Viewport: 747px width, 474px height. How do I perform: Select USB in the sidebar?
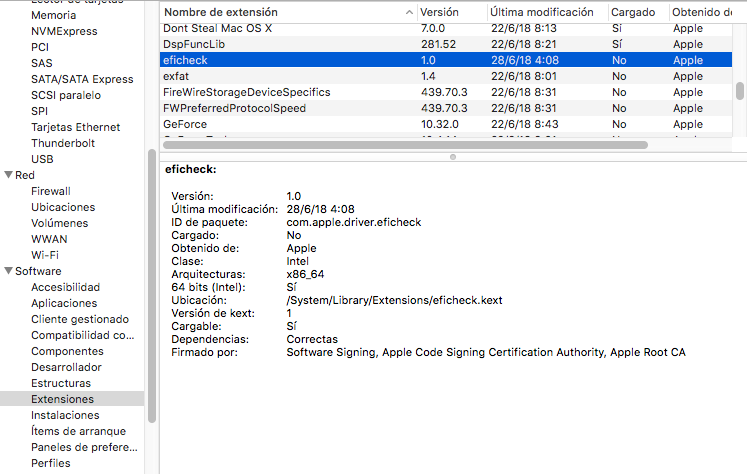coord(42,159)
